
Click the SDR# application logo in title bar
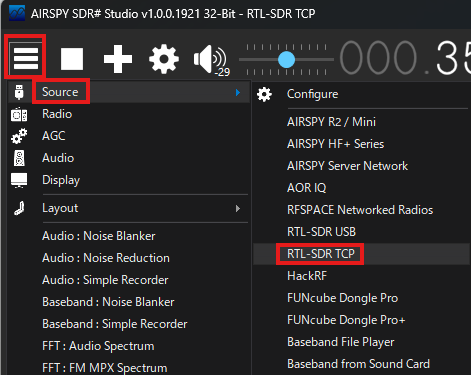coord(17,13)
